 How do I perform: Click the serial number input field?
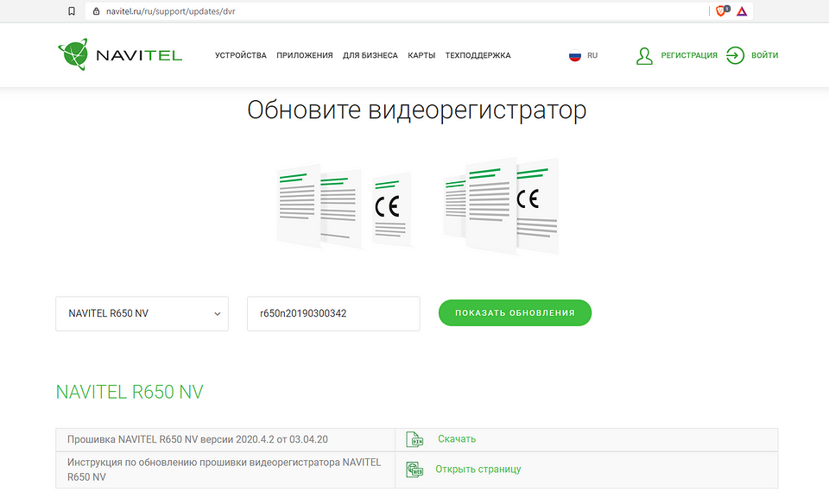pos(333,313)
